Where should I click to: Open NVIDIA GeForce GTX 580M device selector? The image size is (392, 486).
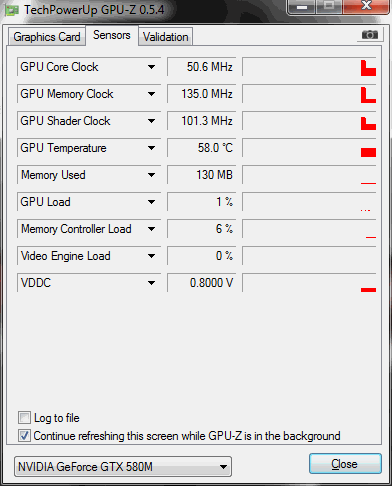tap(123, 467)
